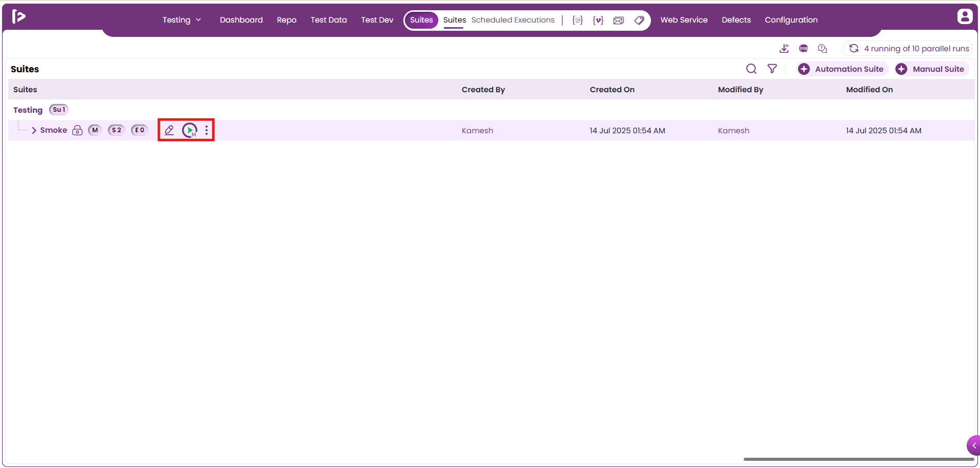Image resolution: width=980 pixels, height=468 pixels.
Task: Open the Test Data menu
Action: [329, 20]
